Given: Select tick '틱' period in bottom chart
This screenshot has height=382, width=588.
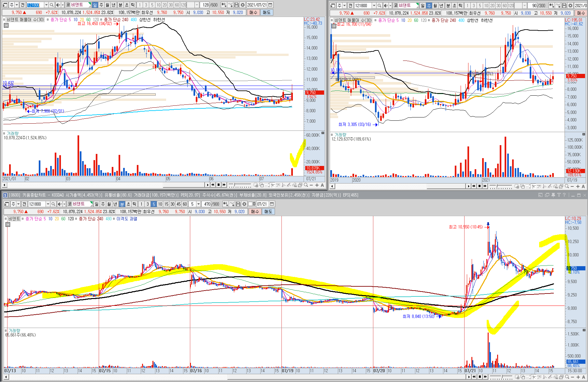Looking at the screenshot, I should tap(134, 204).
